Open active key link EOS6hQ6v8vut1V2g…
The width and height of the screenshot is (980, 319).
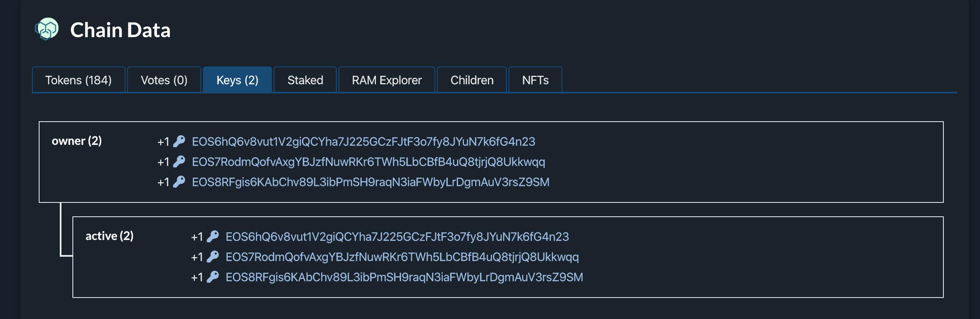(397, 237)
